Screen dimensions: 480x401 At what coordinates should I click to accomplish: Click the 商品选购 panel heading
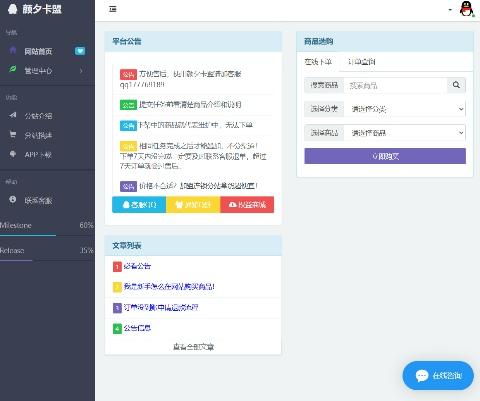point(318,41)
